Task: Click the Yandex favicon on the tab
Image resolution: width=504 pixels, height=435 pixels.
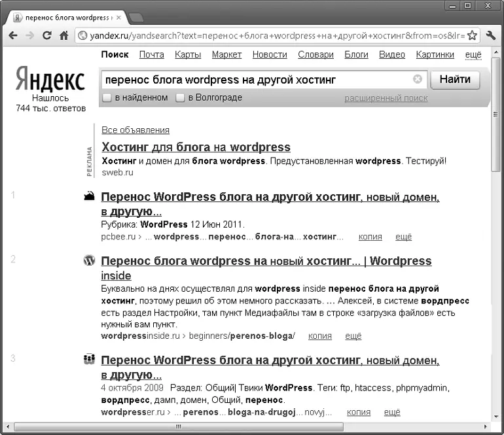Action: (18, 18)
